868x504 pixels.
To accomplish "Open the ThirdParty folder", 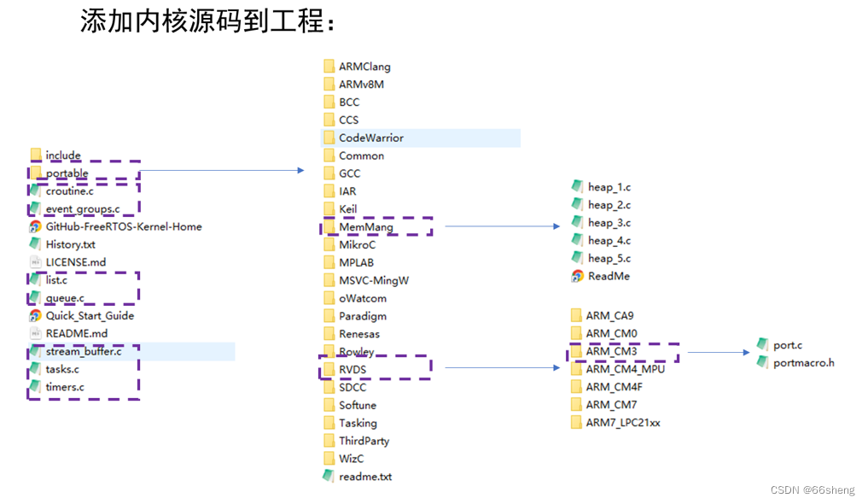I will tap(359, 440).
